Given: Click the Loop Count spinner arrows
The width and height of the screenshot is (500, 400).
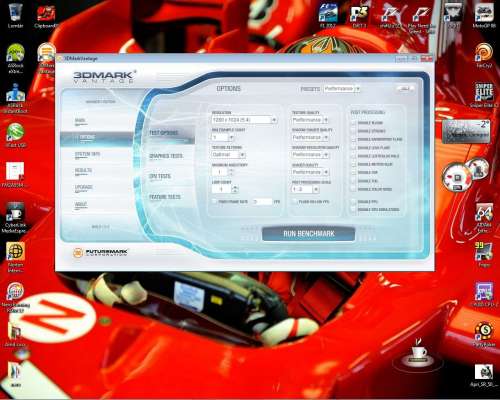Looking at the screenshot, I should (235, 189).
